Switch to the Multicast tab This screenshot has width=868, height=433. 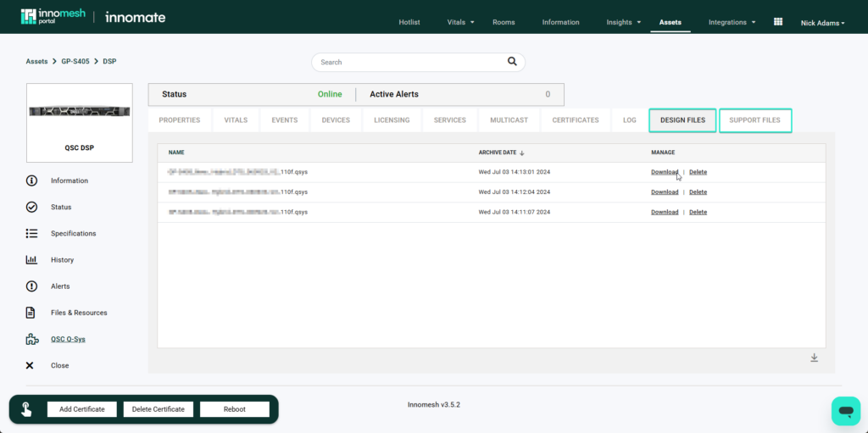pos(509,120)
